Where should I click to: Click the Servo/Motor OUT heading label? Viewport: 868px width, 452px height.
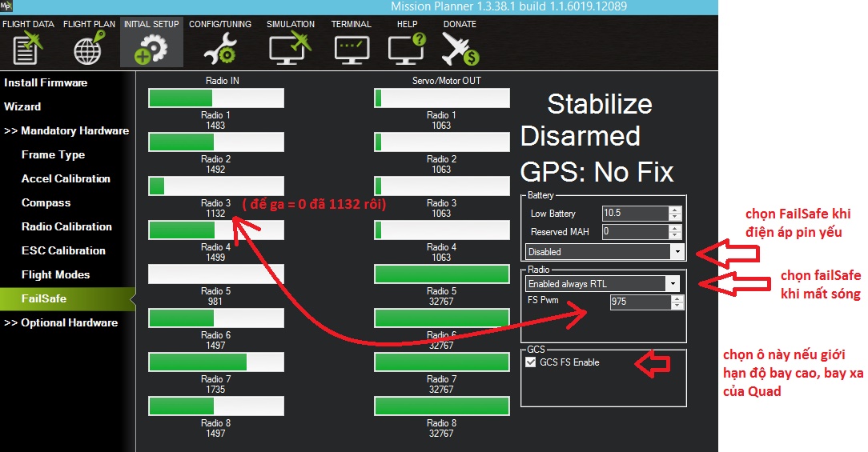coord(447,81)
